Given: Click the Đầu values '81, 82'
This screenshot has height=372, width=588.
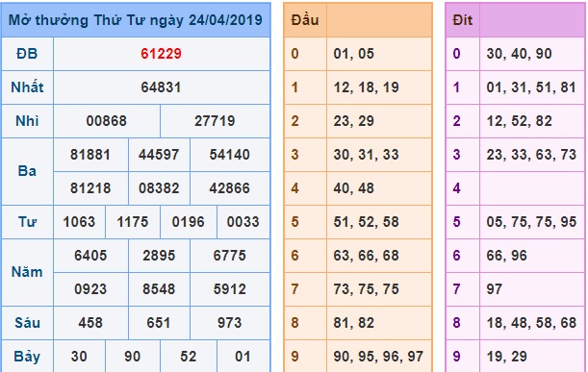Looking at the screenshot, I should 353,323.
